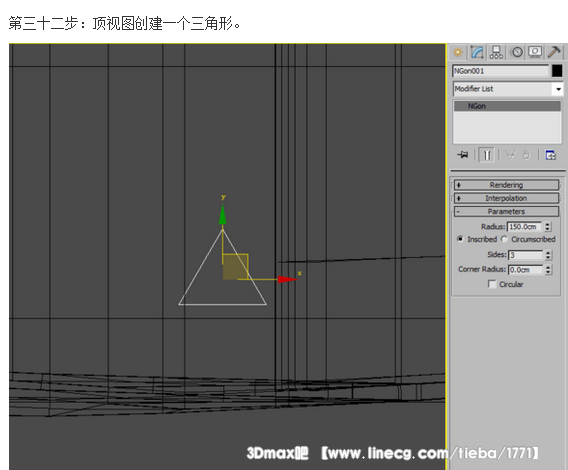
Task: Open the Create panel tab
Action: pos(458,53)
